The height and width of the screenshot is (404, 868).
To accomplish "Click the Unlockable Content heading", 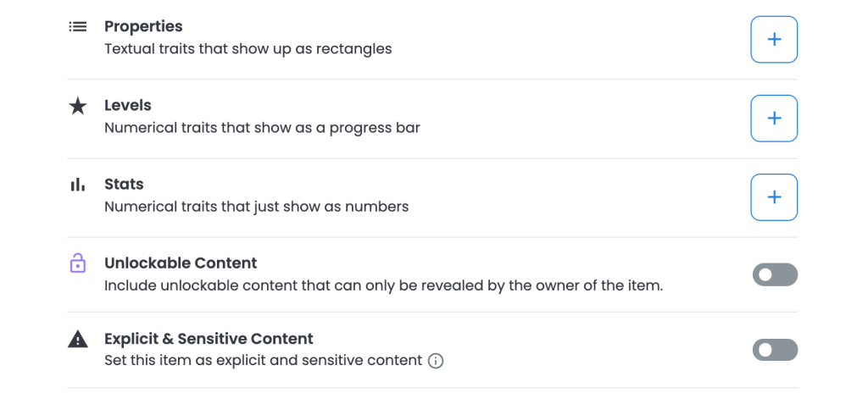I will point(181,263).
